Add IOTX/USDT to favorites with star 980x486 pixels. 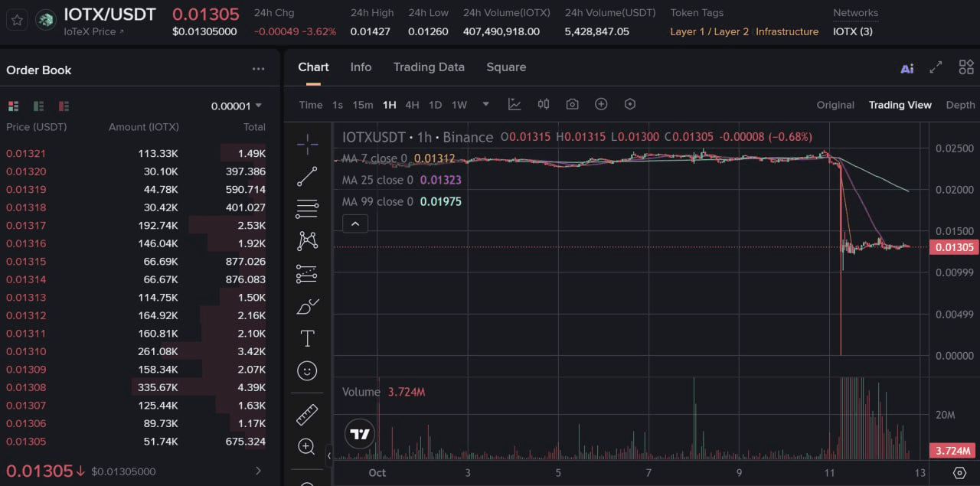click(x=17, y=20)
